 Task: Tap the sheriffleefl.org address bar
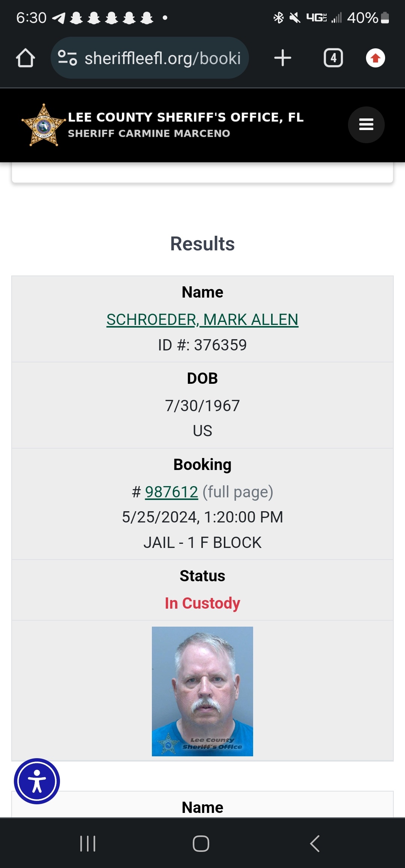[x=150, y=58]
